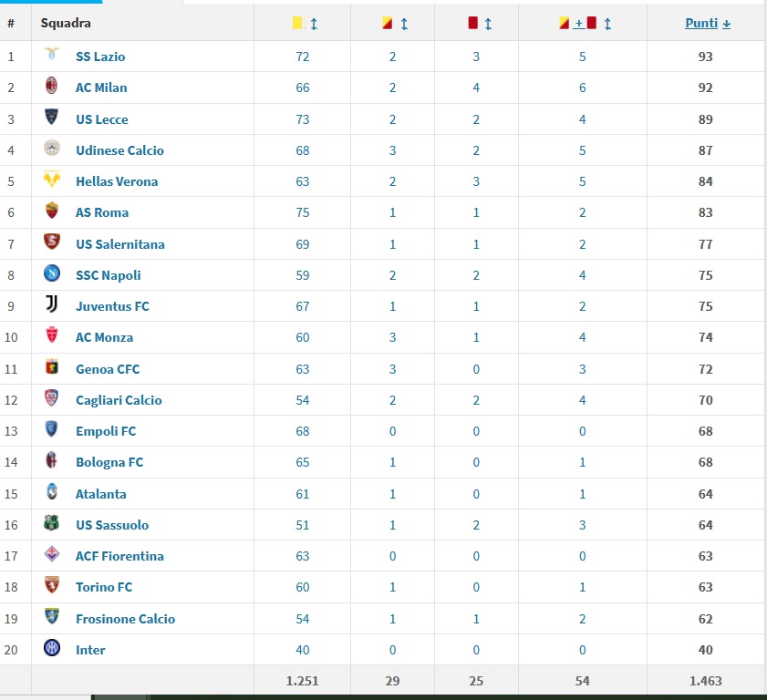The height and width of the screenshot is (700, 767).
Task: Click the ACF Fiorentina crest icon
Action: [x=52, y=555]
